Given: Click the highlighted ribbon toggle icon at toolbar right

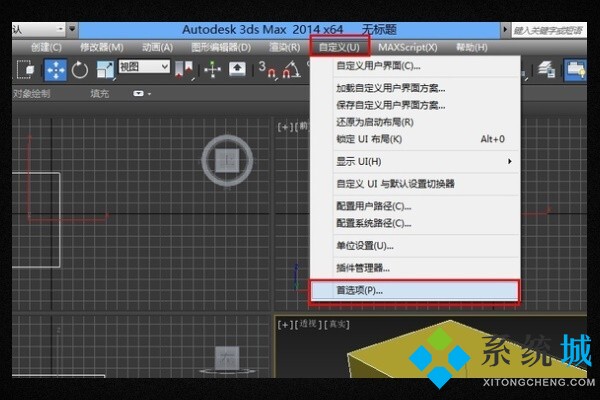Looking at the screenshot, I should [x=576, y=70].
